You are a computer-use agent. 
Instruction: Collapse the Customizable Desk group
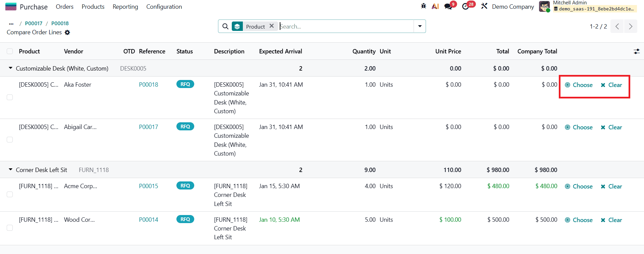tap(10, 68)
